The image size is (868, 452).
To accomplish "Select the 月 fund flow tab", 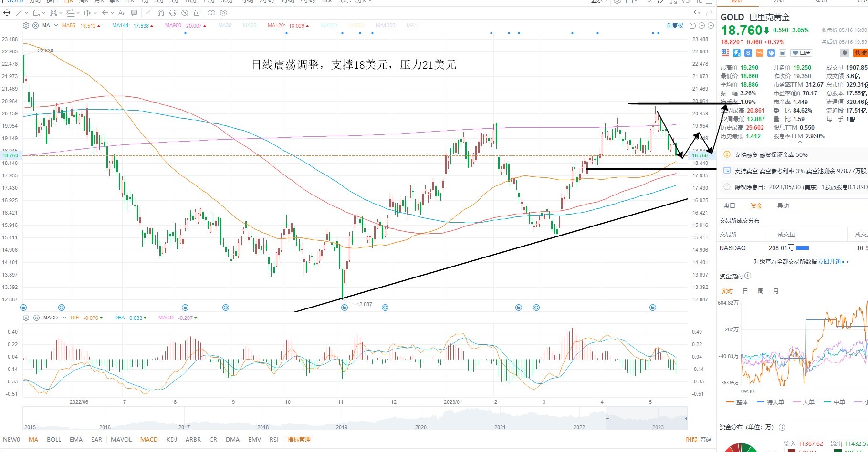I will point(776,291).
